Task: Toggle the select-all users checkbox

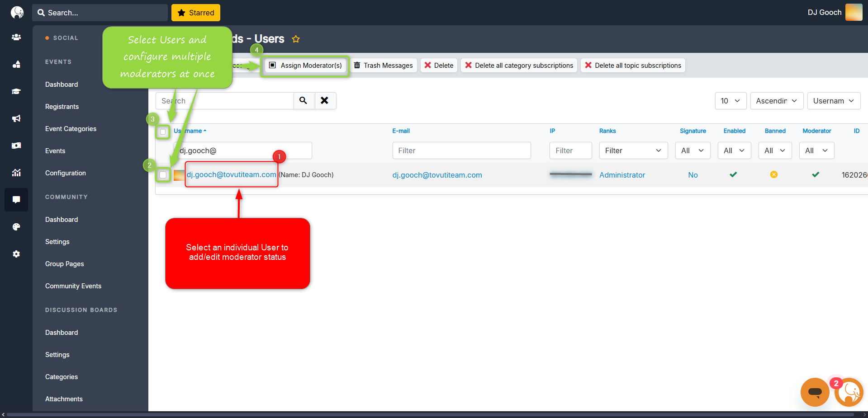Action: [x=163, y=132]
